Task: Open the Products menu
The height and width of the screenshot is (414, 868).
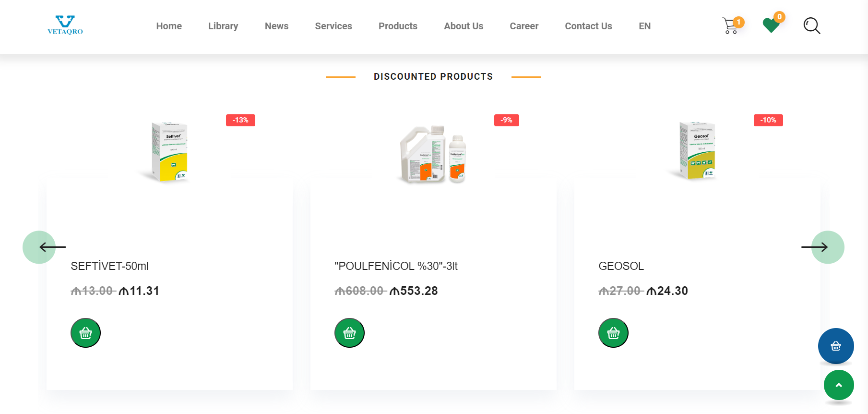Action: coord(398,26)
